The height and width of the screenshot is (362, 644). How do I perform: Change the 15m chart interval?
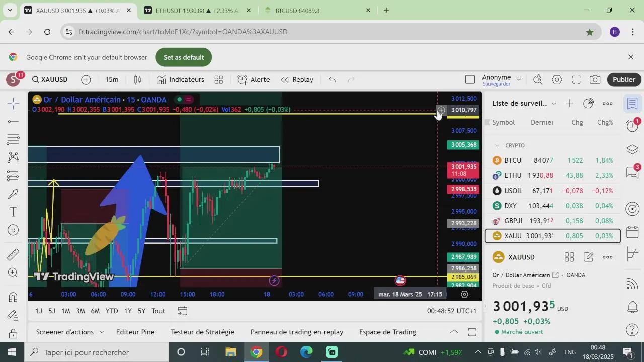(112, 80)
